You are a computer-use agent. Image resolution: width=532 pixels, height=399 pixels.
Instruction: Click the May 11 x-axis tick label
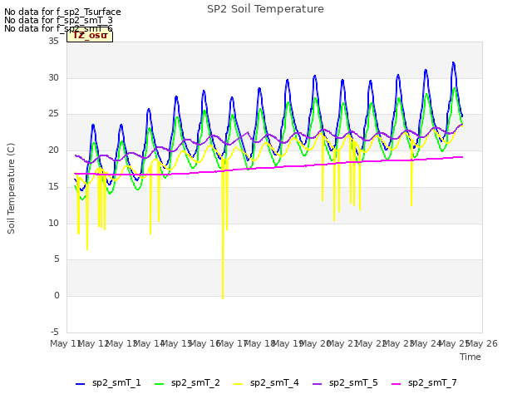(x=66, y=343)
